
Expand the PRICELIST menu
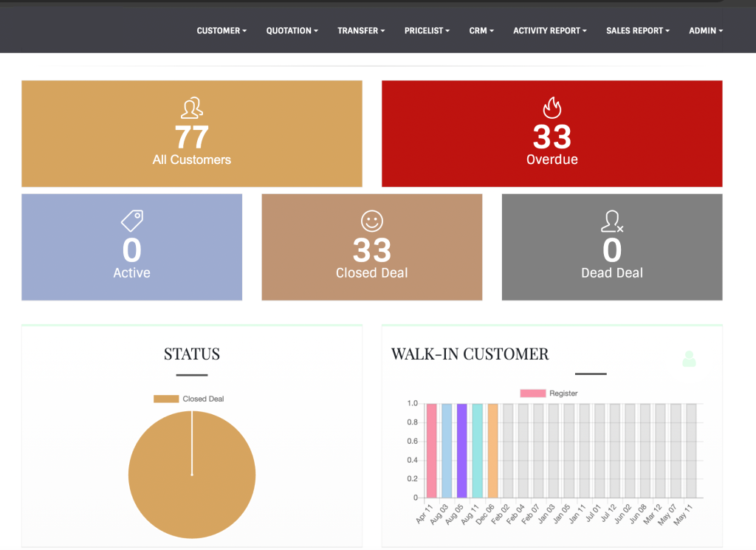coord(427,30)
